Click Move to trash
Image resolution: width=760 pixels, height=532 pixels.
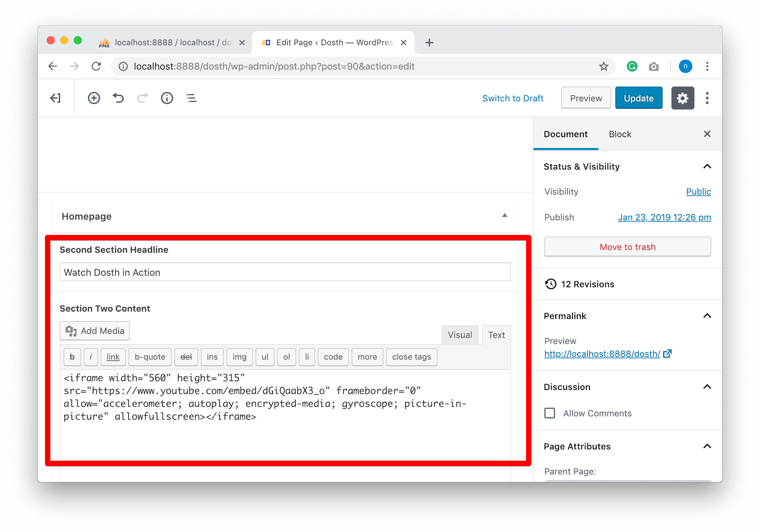point(627,247)
